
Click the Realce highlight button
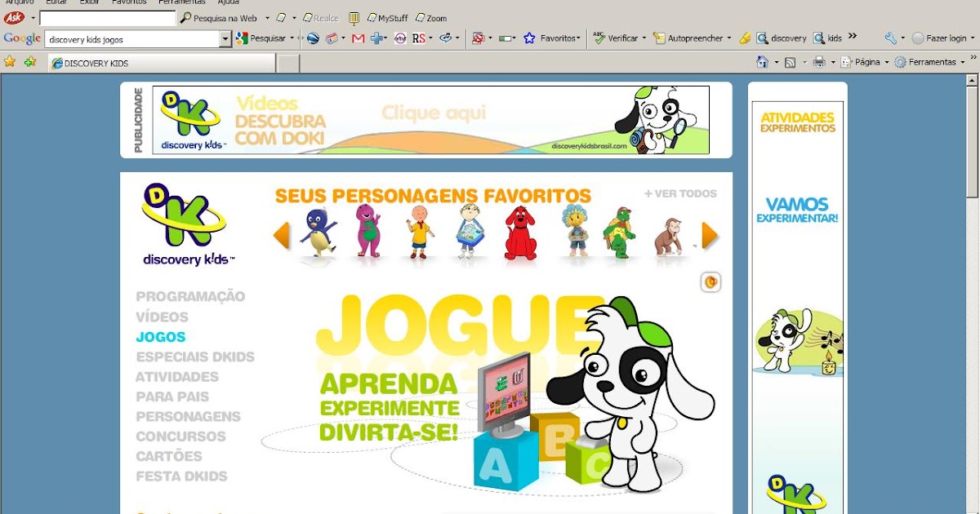[x=320, y=18]
